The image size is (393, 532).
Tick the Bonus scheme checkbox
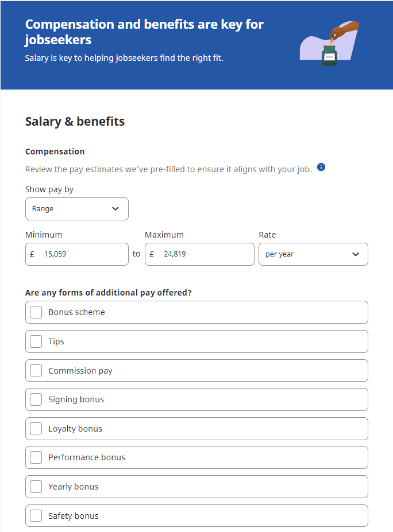pyautogui.click(x=36, y=312)
